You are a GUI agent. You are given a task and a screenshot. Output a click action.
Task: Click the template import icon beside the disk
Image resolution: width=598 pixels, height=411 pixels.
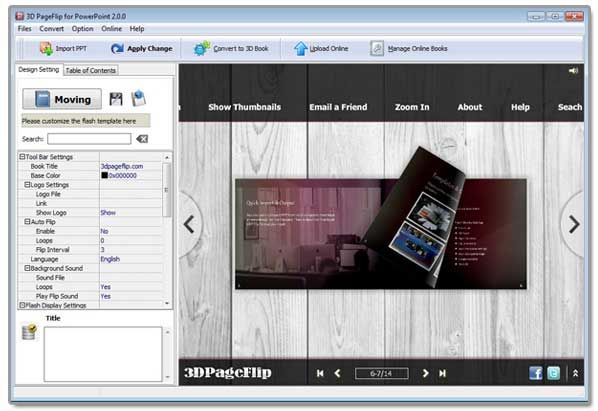[138, 98]
